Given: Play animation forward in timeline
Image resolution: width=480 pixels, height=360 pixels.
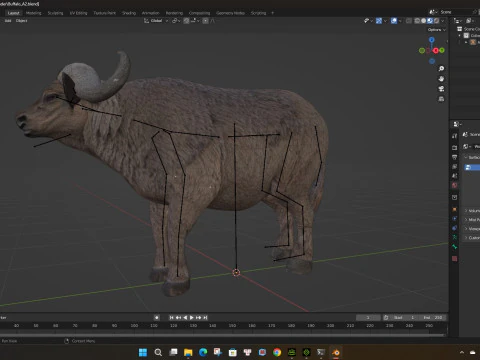Looking at the screenshot, I should coord(192,318).
